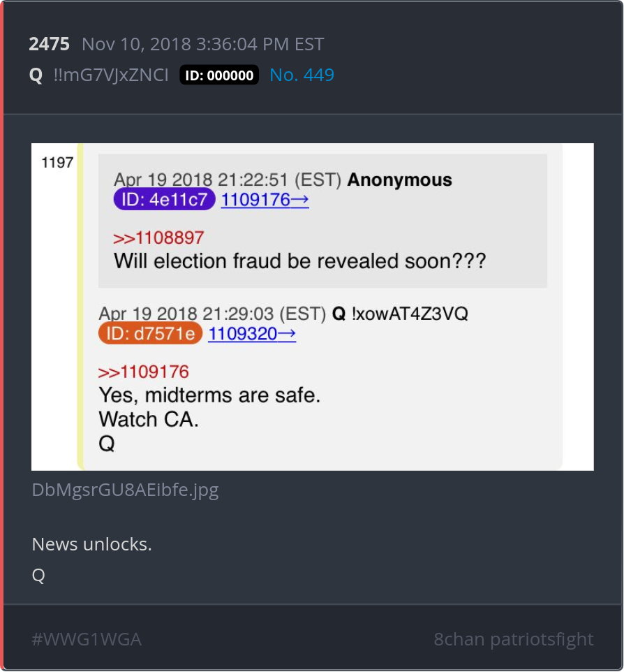The height and width of the screenshot is (672, 624).
Task: Open the embedded screenshot image
Action: [312, 307]
